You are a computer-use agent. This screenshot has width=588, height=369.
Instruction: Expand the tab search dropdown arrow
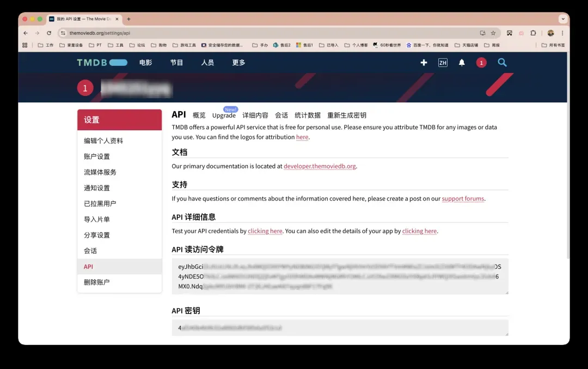(x=563, y=19)
